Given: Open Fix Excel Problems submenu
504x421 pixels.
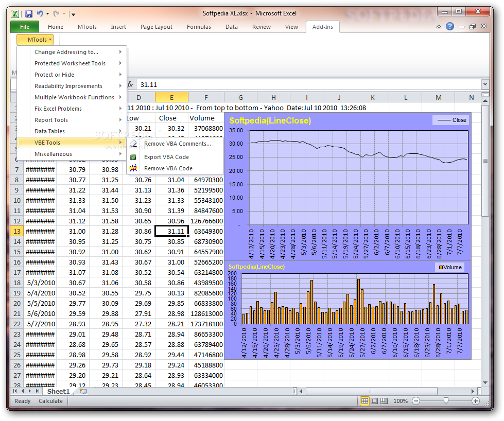Looking at the screenshot, I should click(72, 109).
